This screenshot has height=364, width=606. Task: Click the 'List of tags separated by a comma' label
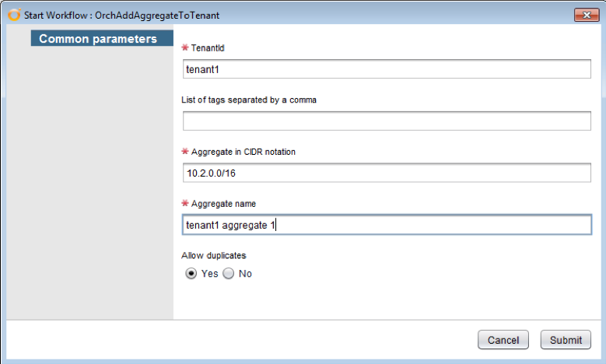[249, 100]
